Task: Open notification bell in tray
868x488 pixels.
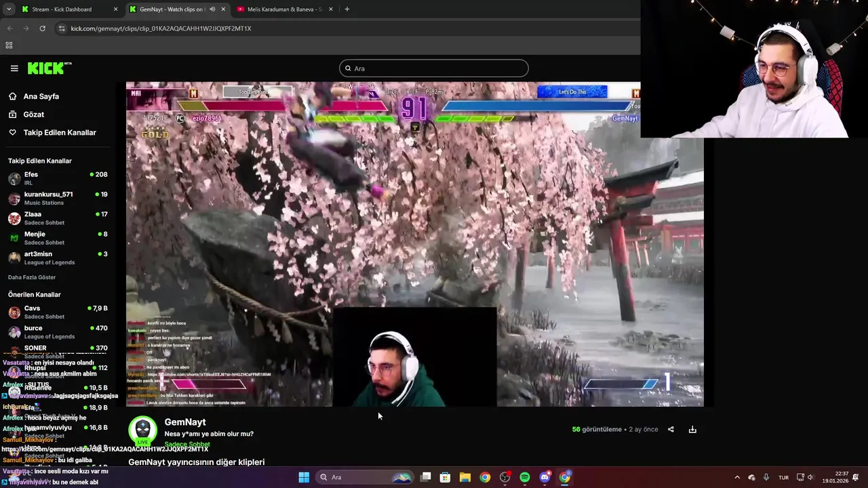Action: click(x=856, y=477)
